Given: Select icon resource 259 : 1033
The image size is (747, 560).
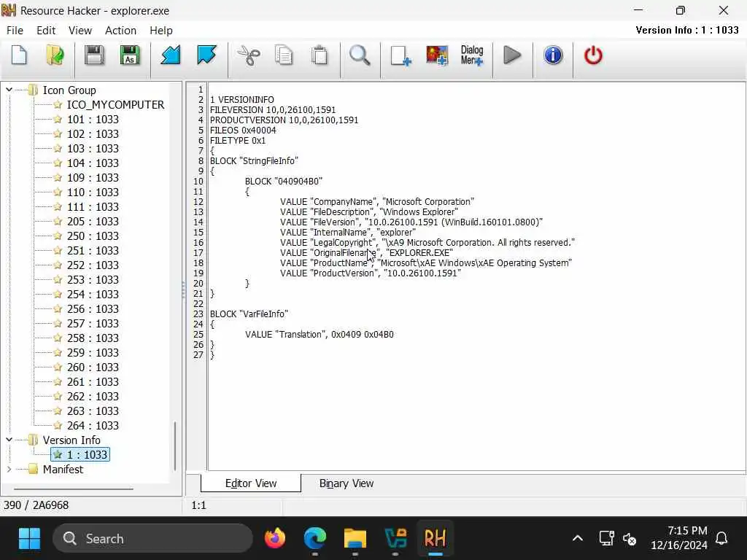Looking at the screenshot, I should 93,353.
